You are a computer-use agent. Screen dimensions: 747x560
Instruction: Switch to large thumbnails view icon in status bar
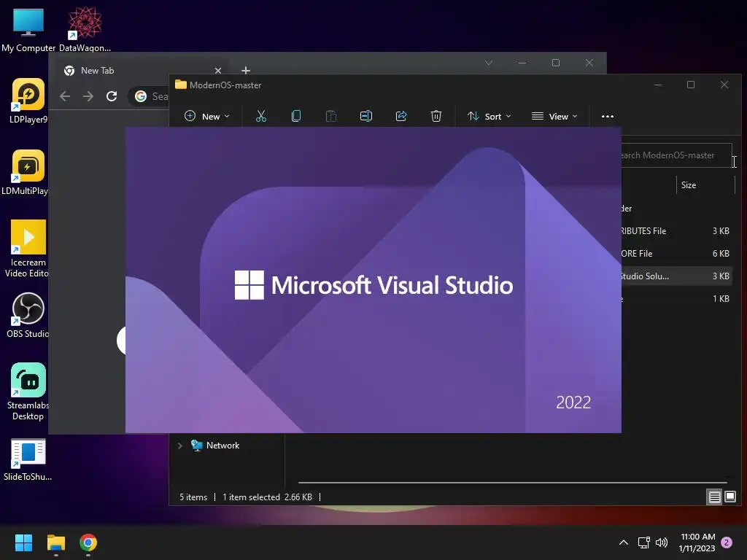[x=730, y=497]
